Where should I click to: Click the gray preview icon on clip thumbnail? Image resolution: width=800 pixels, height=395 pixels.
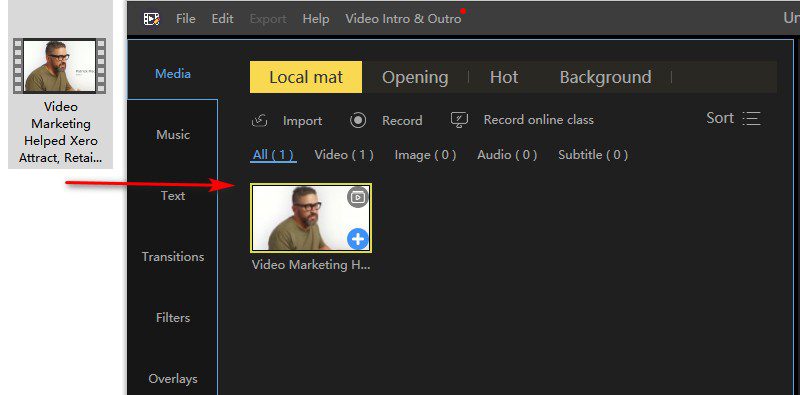pos(358,198)
